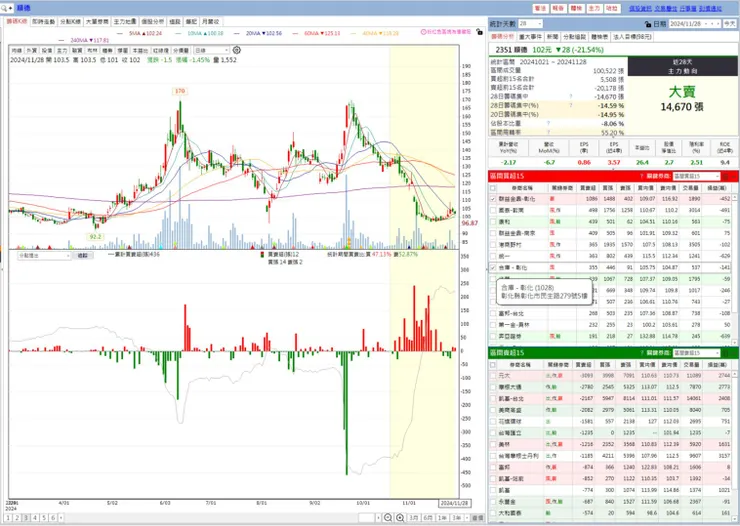740x526 pixels.
Task: Open 關鍵券商 dropdown in red buy header
Action: (696, 176)
